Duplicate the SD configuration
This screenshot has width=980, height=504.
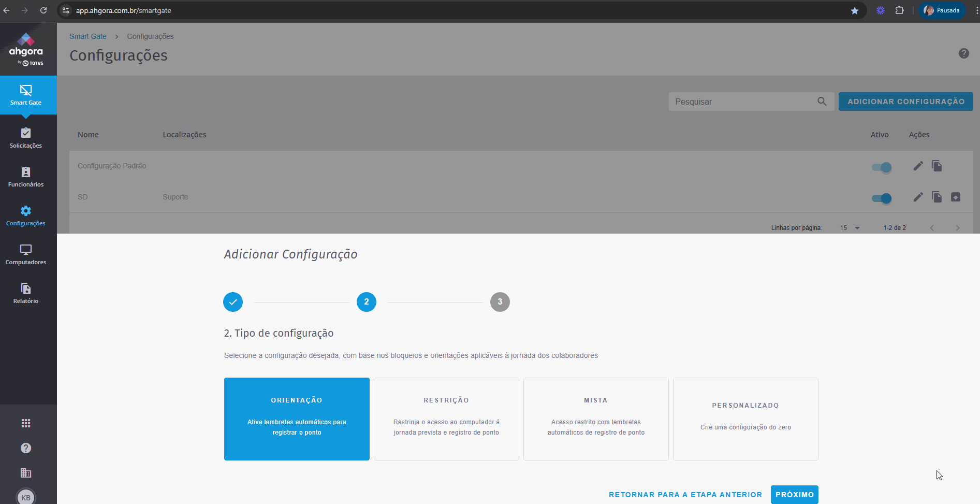click(x=937, y=197)
